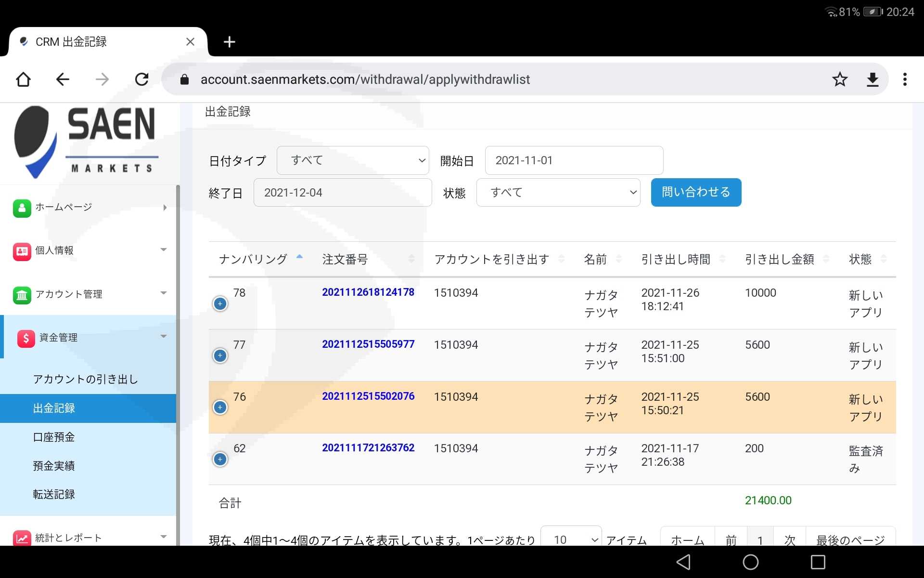
Task: Click the red 資金管理 dollar icon
Action: click(x=26, y=338)
